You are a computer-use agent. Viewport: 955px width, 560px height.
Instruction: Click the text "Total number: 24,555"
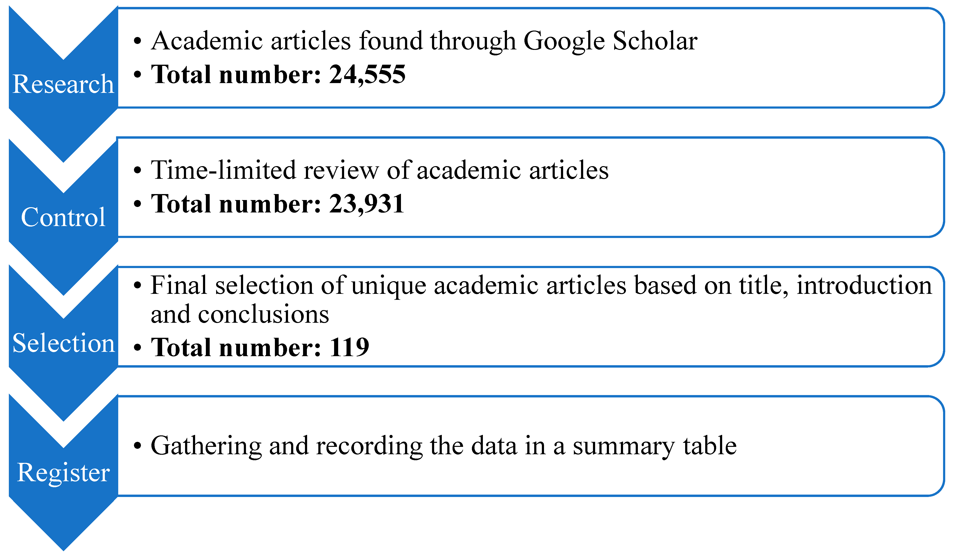click(x=278, y=74)
